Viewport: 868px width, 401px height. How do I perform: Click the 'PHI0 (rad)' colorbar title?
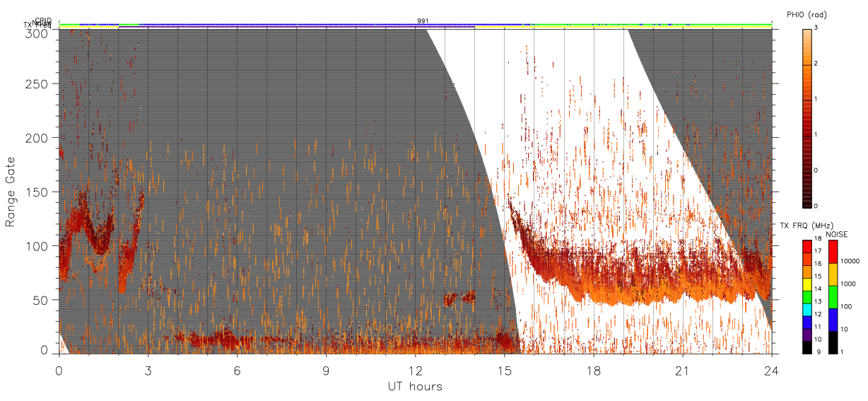pyautogui.click(x=807, y=16)
